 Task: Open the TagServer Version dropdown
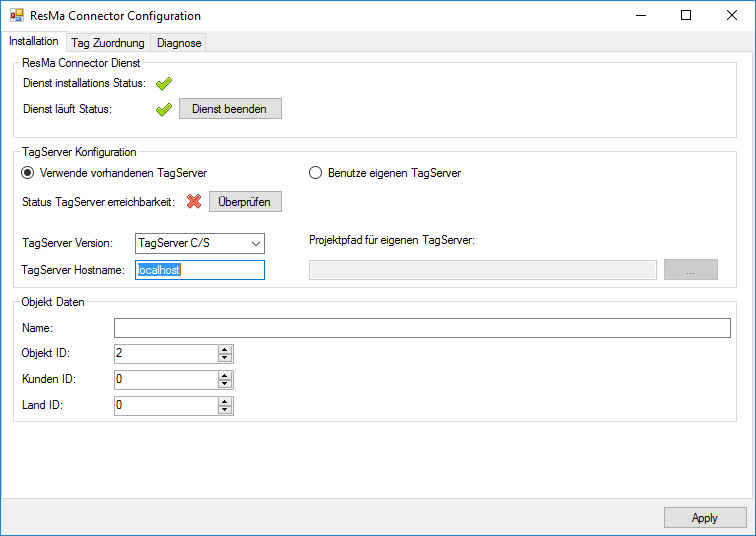click(x=256, y=243)
